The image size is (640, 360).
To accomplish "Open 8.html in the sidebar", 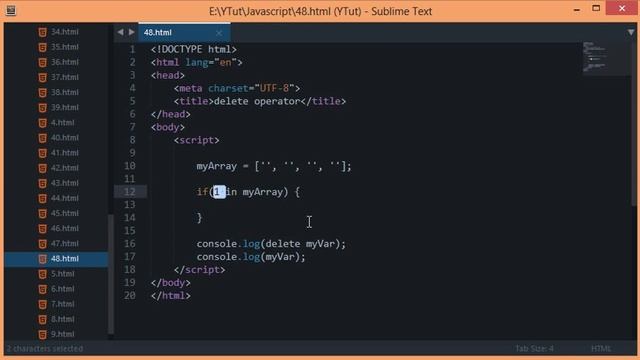I will [62, 319].
